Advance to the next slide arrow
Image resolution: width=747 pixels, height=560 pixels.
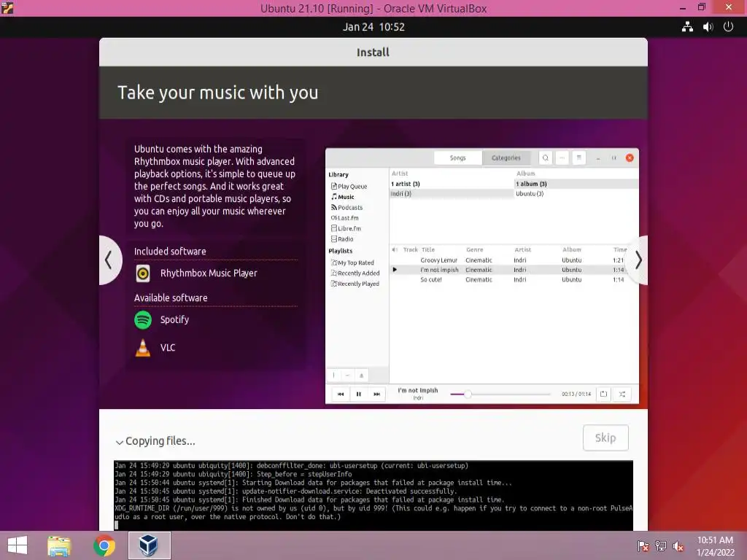coord(638,260)
